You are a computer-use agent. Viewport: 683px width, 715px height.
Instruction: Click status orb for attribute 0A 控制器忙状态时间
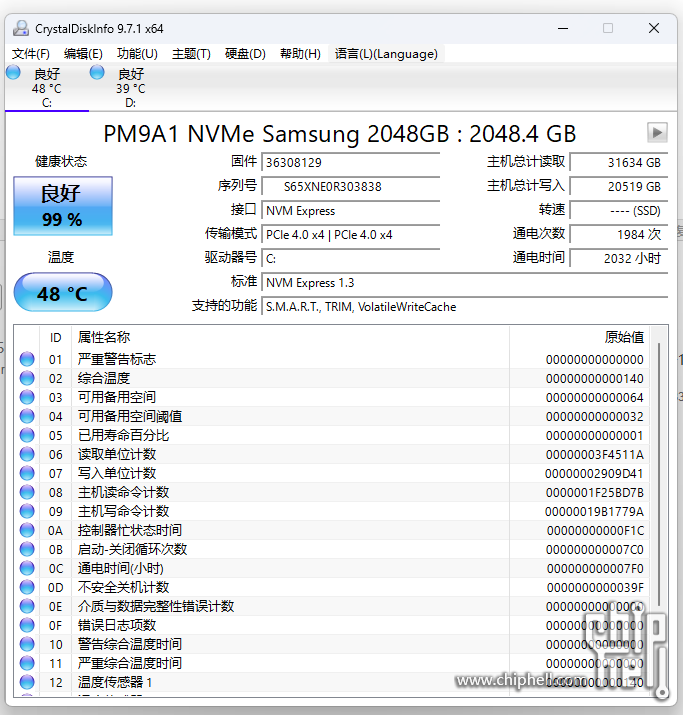tap(28, 530)
